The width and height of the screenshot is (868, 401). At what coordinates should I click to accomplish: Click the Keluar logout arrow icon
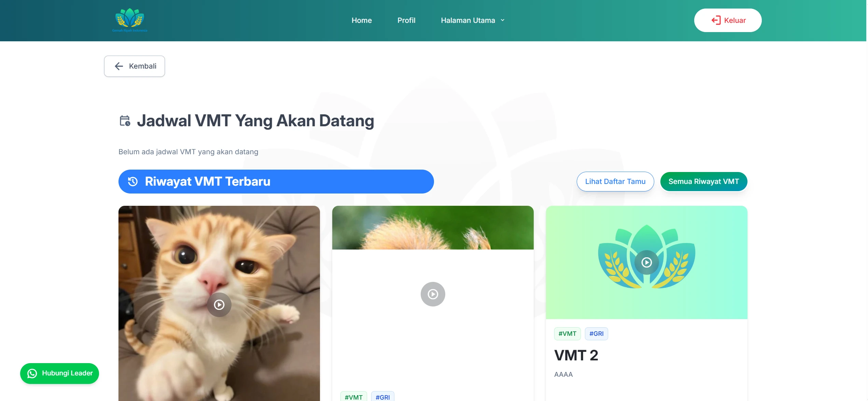pyautogui.click(x=716, y=20)
